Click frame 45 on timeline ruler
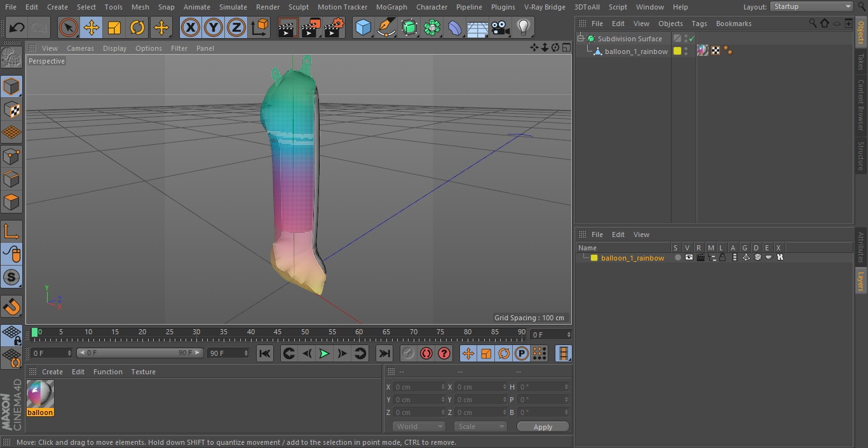Image resolution: width=868 pixels, height=448 pixels. pyautogui.click(x=278, y=332)
